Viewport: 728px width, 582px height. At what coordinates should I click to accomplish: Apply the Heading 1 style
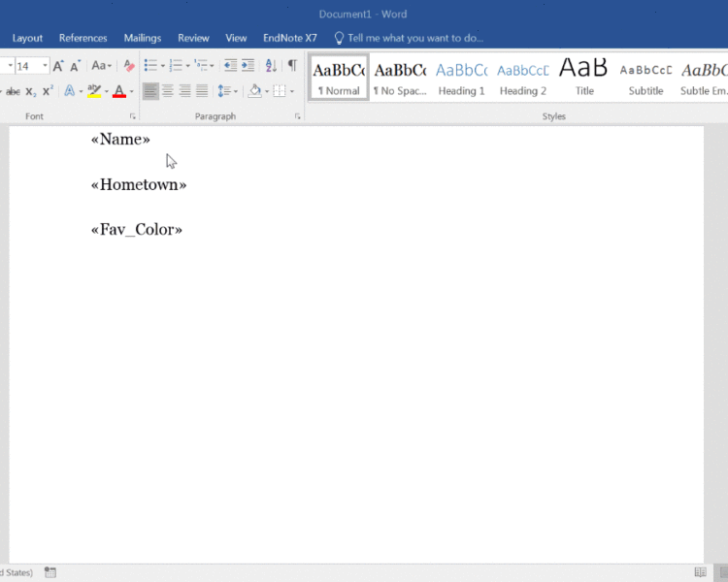click(462, 77)
